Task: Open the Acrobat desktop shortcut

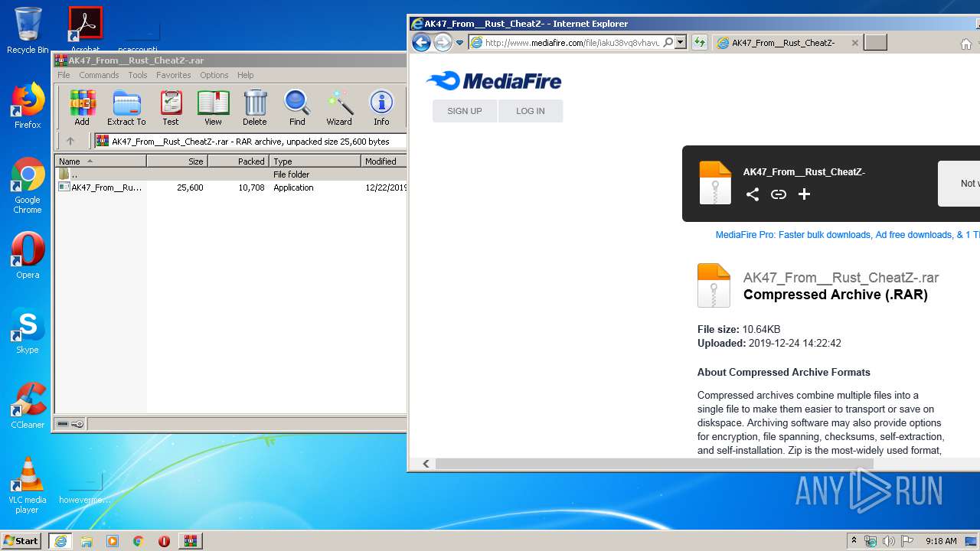Action: click(86, 31)
